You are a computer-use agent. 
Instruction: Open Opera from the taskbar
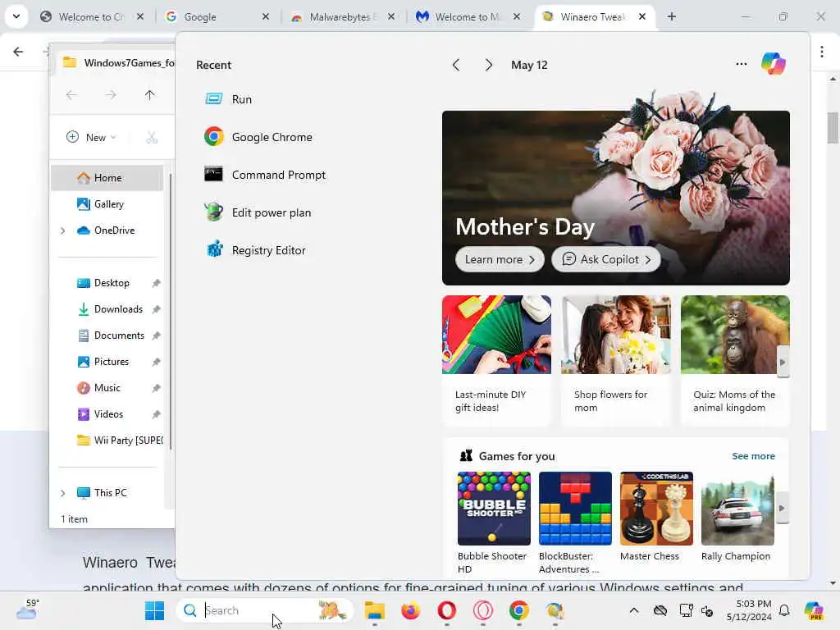pos(447,610)
